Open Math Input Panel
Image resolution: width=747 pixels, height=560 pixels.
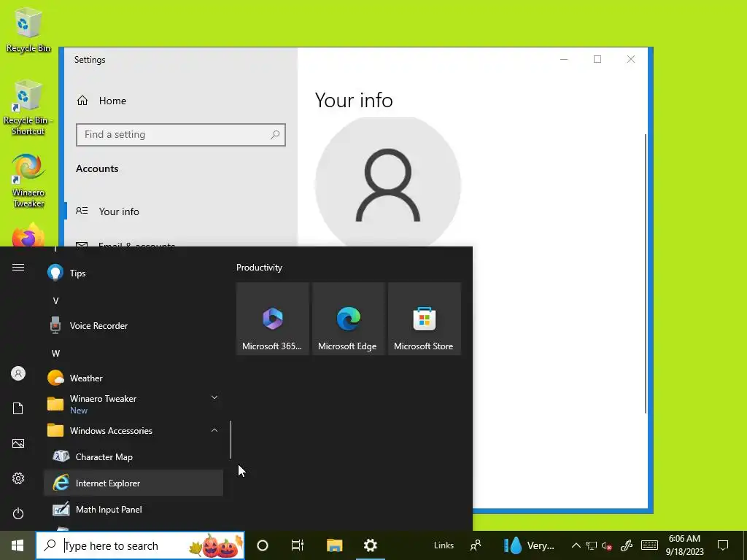[x=133, y=509]
